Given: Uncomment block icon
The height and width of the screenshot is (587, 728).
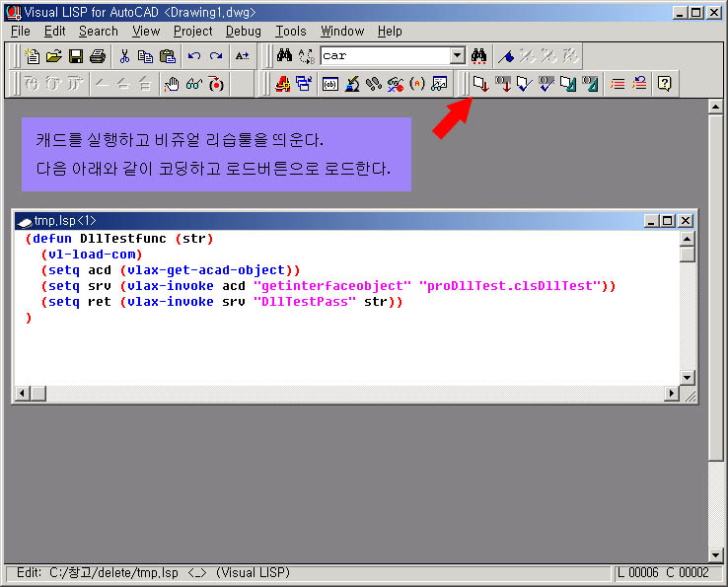Looking at the screenshot, I should [x=639, y=84].
